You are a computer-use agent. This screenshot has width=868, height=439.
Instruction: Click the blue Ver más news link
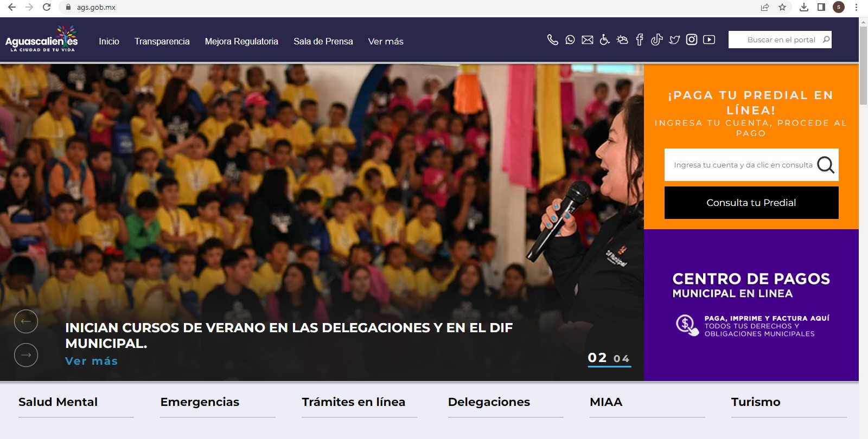click(x=91, y=361)
